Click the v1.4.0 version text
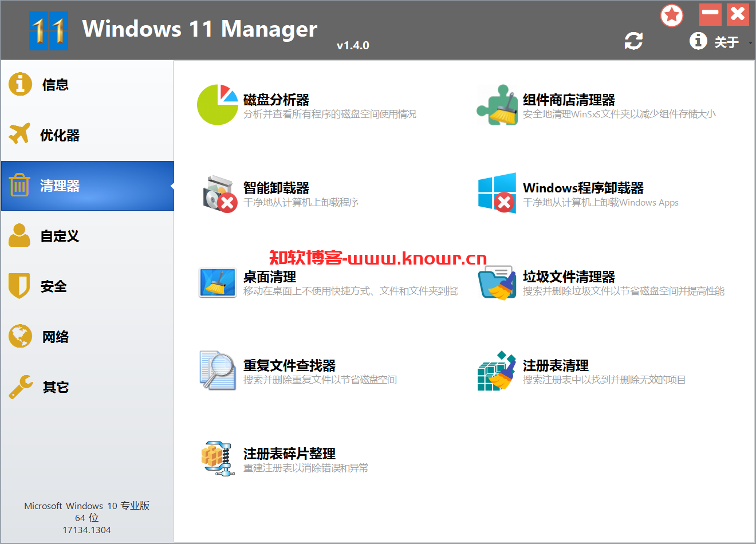Viewport: 756px width, 544px height. 353,45
